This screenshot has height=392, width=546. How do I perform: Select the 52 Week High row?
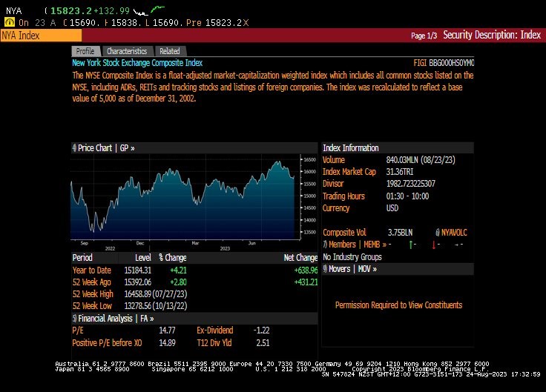pyautogui.click(x=194, y=294)
